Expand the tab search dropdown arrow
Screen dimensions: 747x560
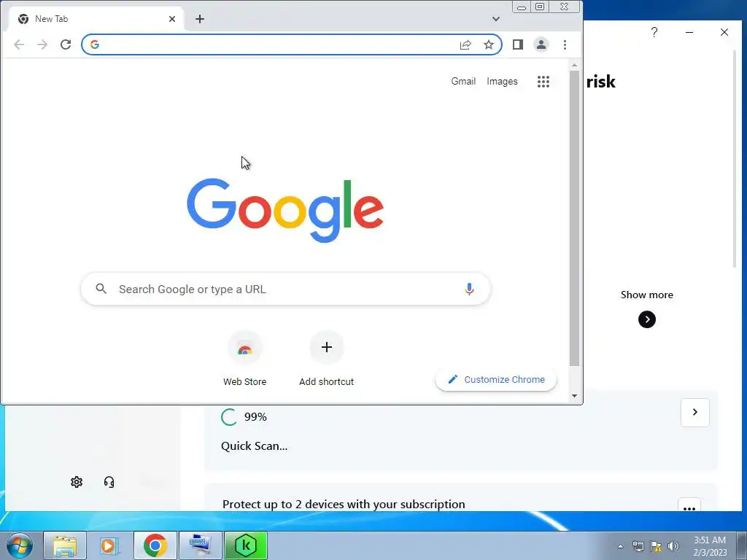[496, 19]
